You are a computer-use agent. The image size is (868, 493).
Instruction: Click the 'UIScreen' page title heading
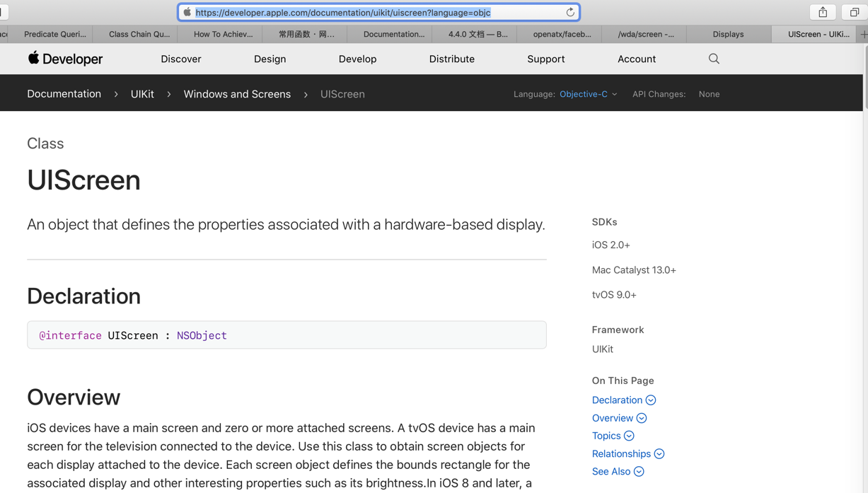(83, 180)
